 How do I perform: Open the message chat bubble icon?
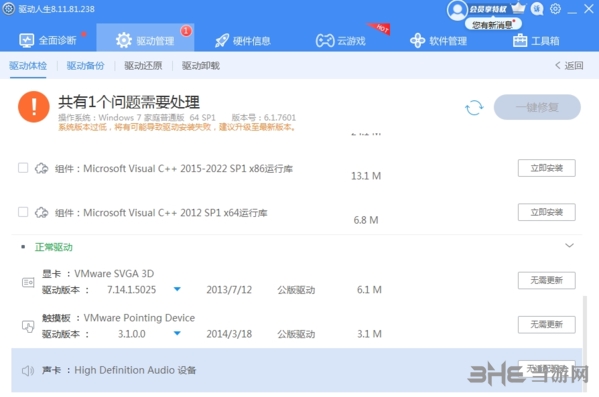click(x=537, y=9)
